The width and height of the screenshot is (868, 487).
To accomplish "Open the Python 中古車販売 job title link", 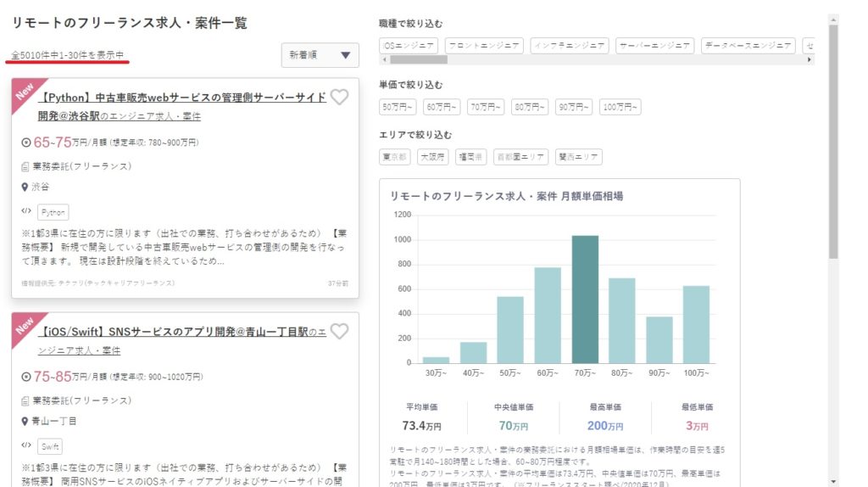I will 182,98.
